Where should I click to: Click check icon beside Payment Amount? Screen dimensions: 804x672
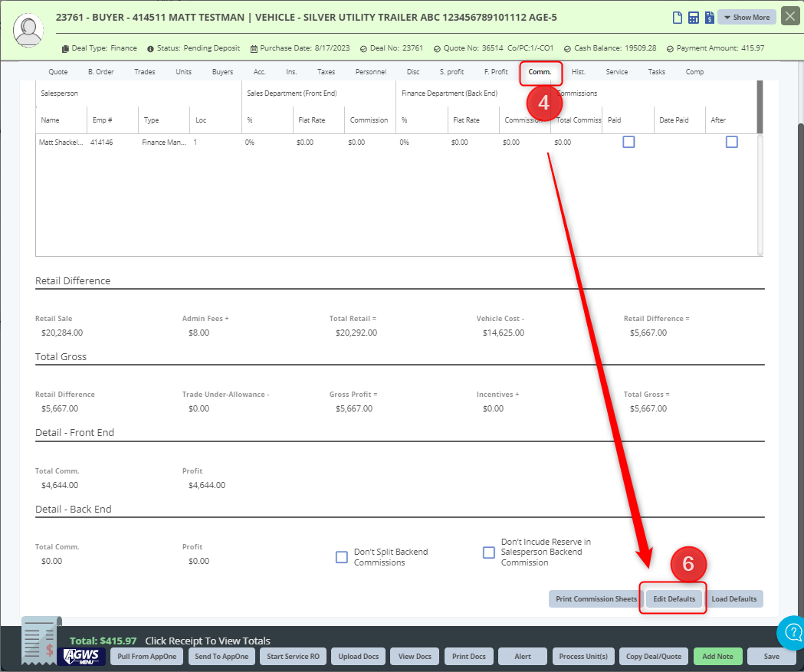point(670,49)
